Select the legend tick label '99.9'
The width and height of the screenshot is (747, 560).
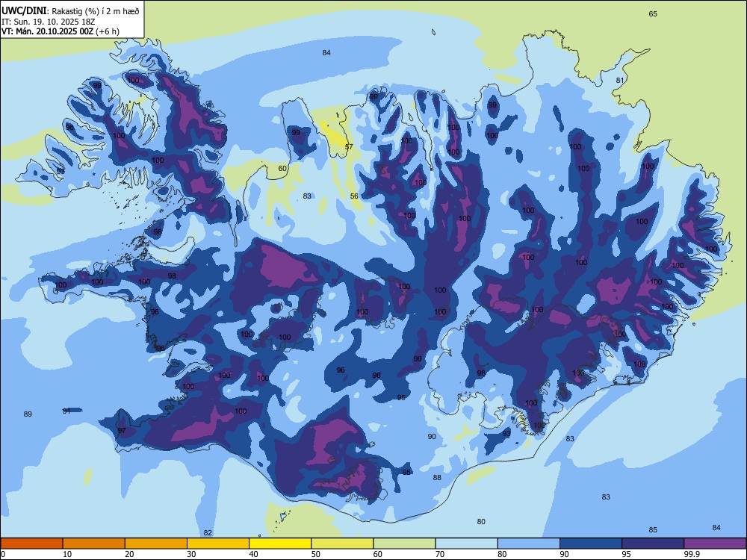[691, 554]
